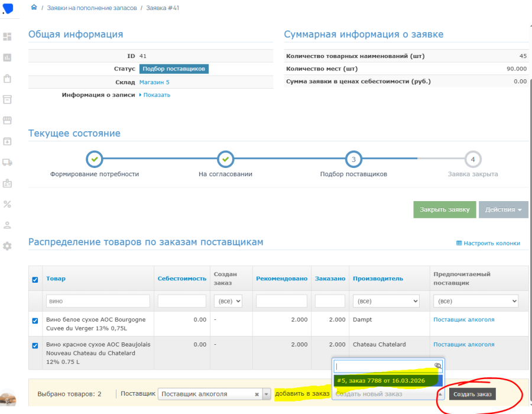Focus the Себестоимость filter input
This screenshot has height=414, width=532.
click(182, 301)
